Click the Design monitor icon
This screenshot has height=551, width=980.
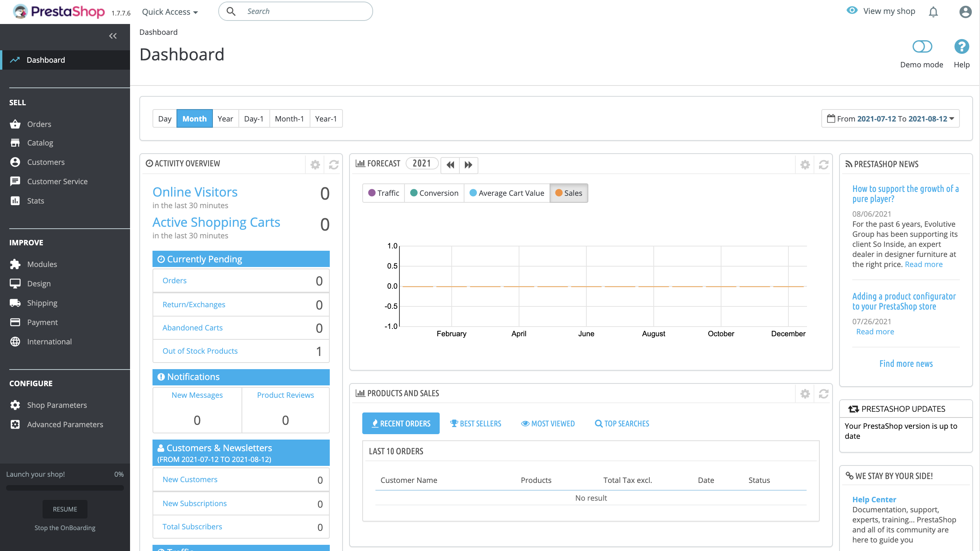15,284
